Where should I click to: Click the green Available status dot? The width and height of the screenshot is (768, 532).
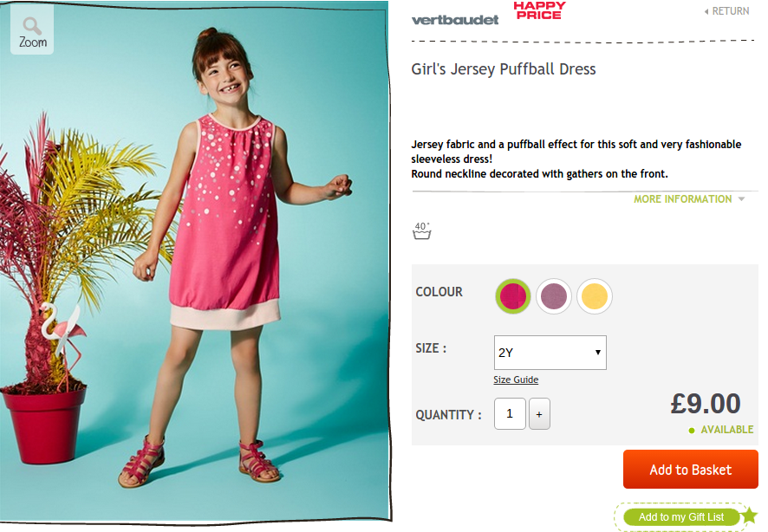pyautogui.click(x=692, y=431)
